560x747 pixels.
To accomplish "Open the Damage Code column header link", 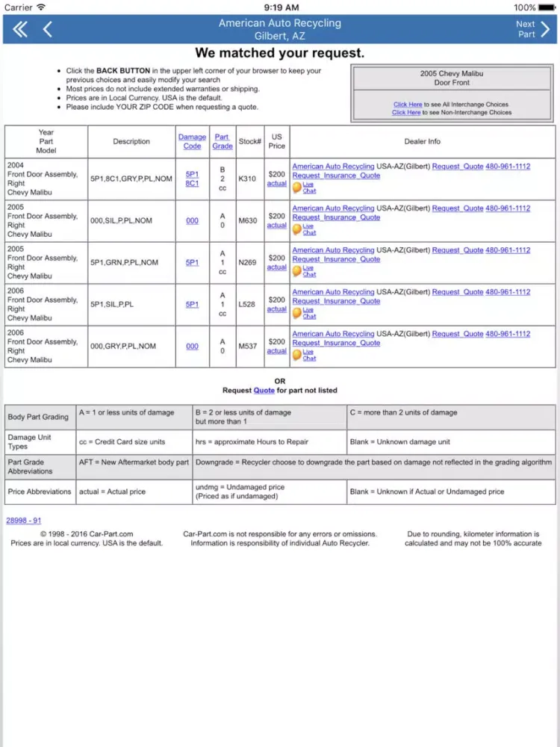I will pos(192,141).
